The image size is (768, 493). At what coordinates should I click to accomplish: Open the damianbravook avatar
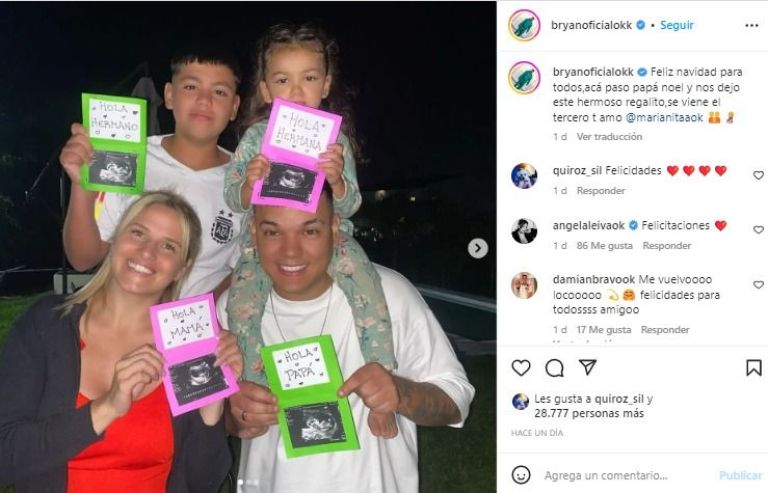coord(524,285)
